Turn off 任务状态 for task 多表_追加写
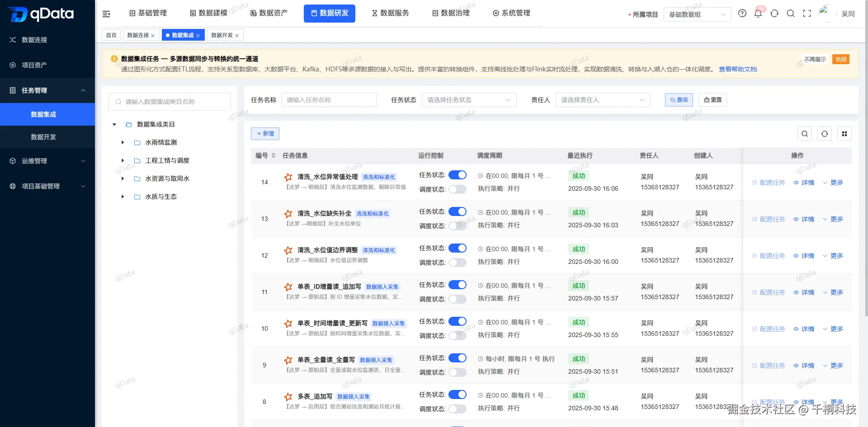The height and width of the screenshot is (427, 868). [x=458, y=394]
